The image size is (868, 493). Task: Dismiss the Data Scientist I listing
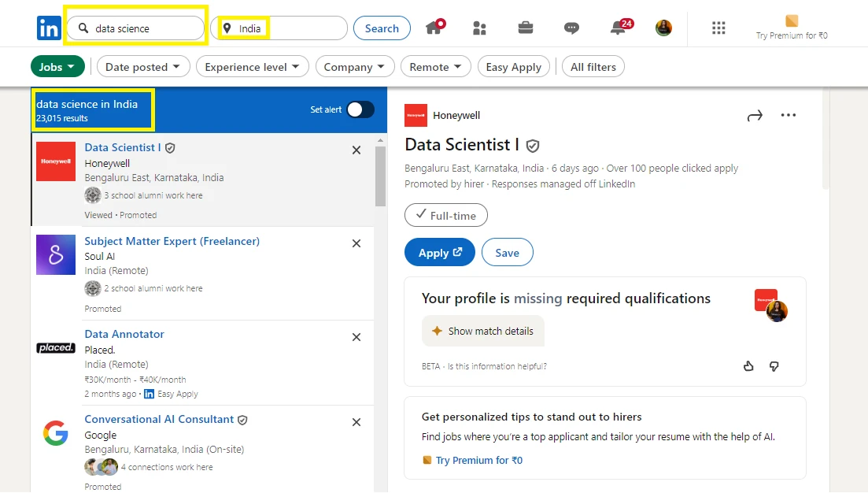click(x=356, y=150)
